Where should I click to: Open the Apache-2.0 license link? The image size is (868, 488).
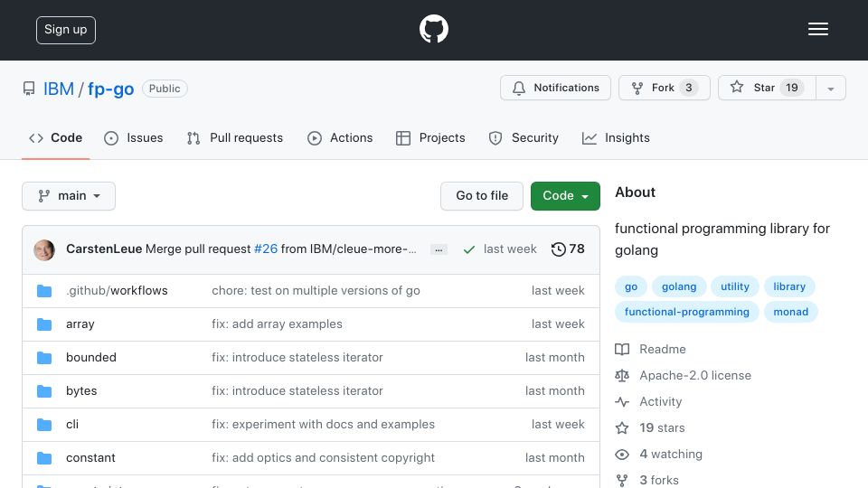[x=695, y=375]
